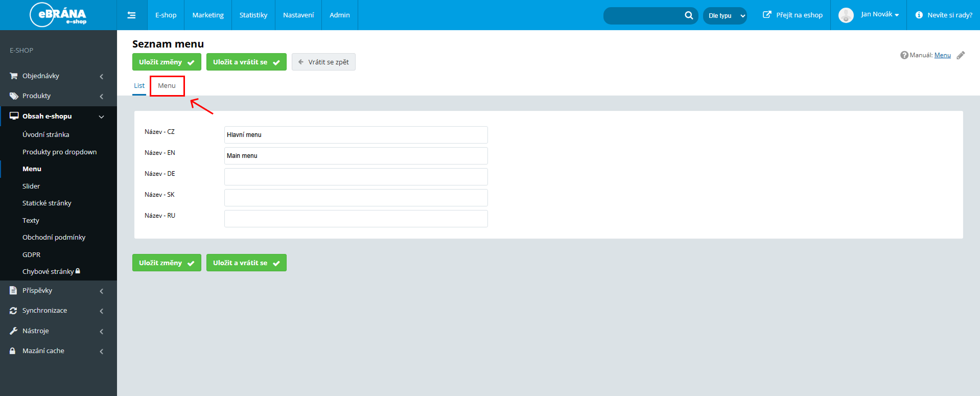This screenshot has height=396, width=980.
Task: Click the hamburger sidebar toggle icon
Action: click(x=131, y=15)
